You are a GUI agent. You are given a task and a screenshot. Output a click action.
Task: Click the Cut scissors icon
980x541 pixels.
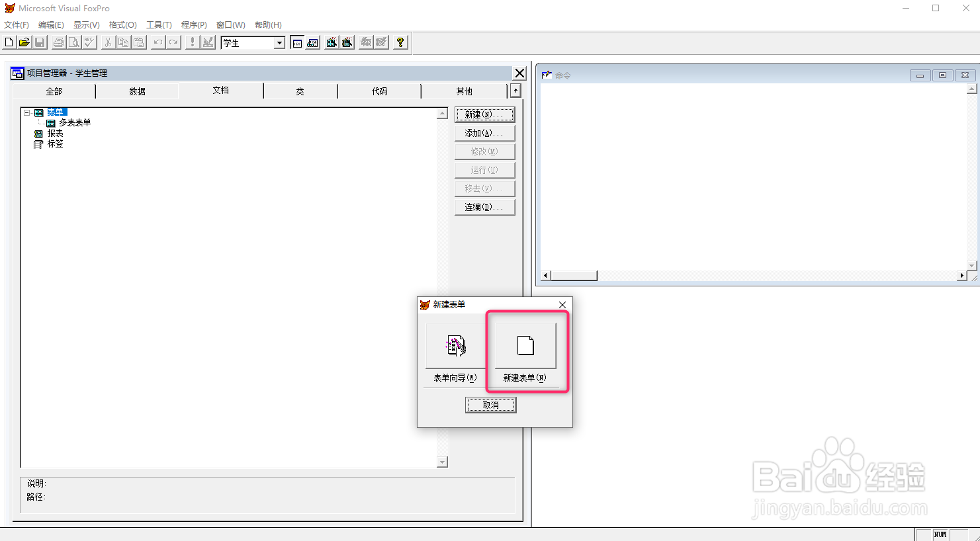[x=108, y=42]
